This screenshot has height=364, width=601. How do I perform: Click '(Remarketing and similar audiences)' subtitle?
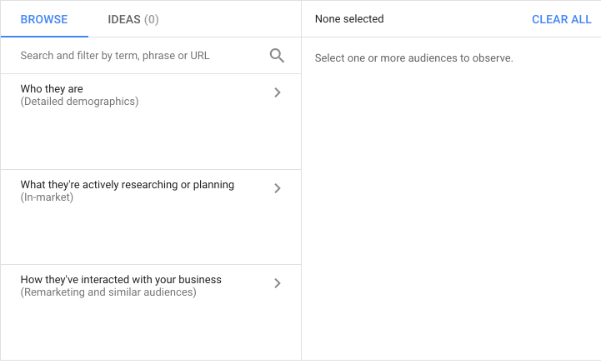108,292
